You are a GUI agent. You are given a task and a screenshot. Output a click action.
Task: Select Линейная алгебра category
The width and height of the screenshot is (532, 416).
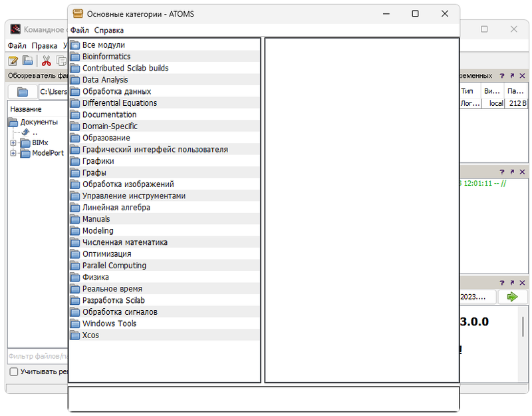point(164,207)
